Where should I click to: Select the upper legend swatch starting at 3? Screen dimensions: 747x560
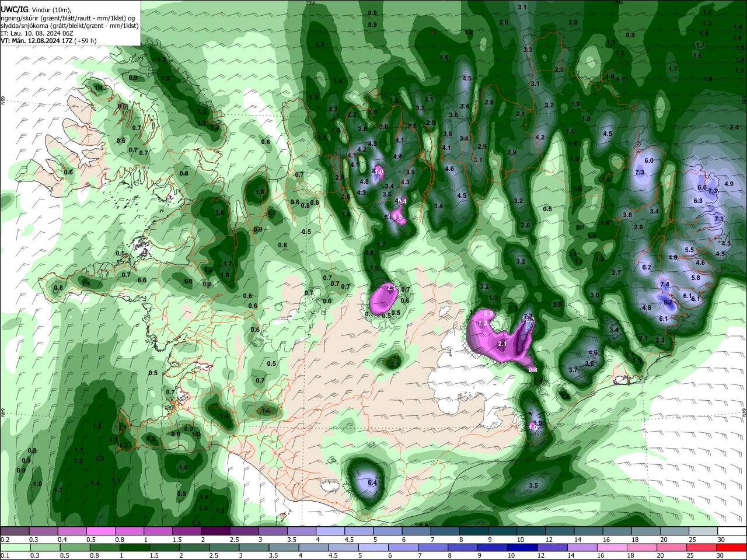point(273,531)
